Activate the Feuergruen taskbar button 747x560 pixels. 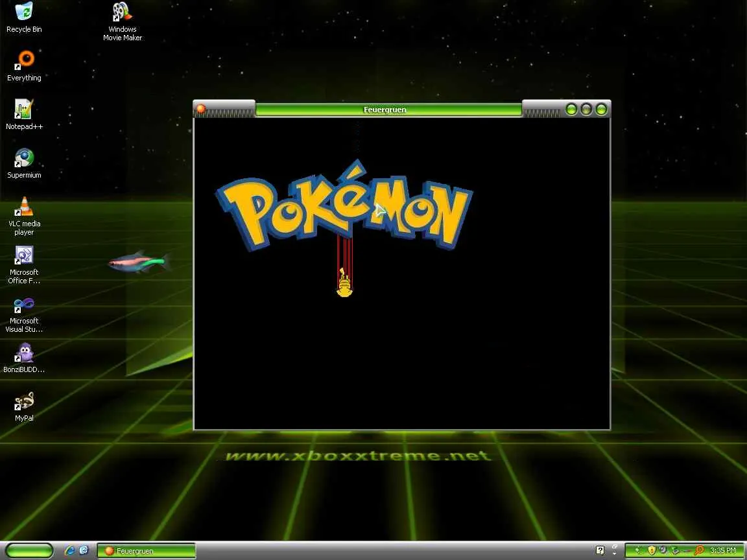[x=147, y=551]
